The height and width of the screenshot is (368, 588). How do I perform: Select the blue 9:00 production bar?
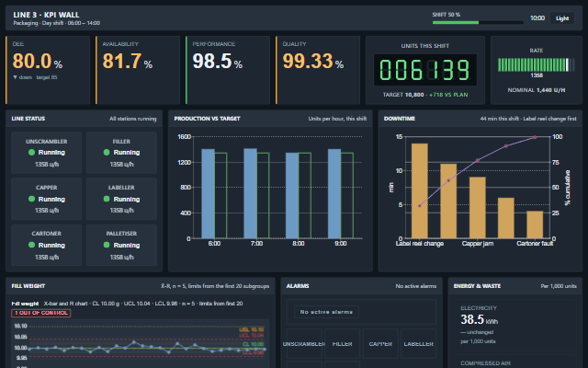coord(334,194)
